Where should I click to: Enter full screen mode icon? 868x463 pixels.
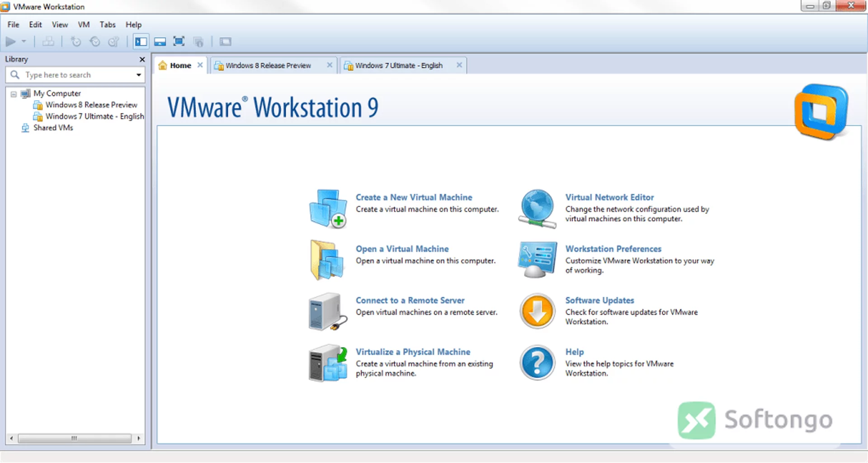point(179,42)
